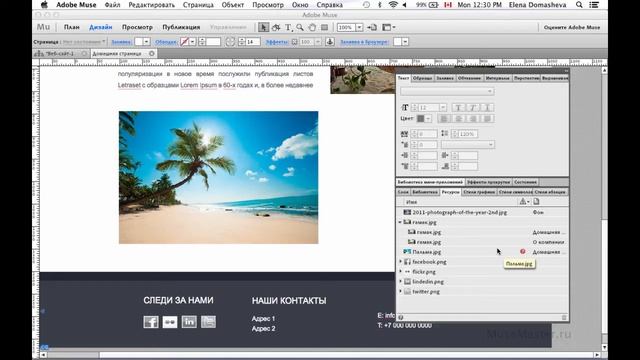Click the Mu logo in toolbar
The height and width of the screenshot is (360, 640).
pos(43,27)
